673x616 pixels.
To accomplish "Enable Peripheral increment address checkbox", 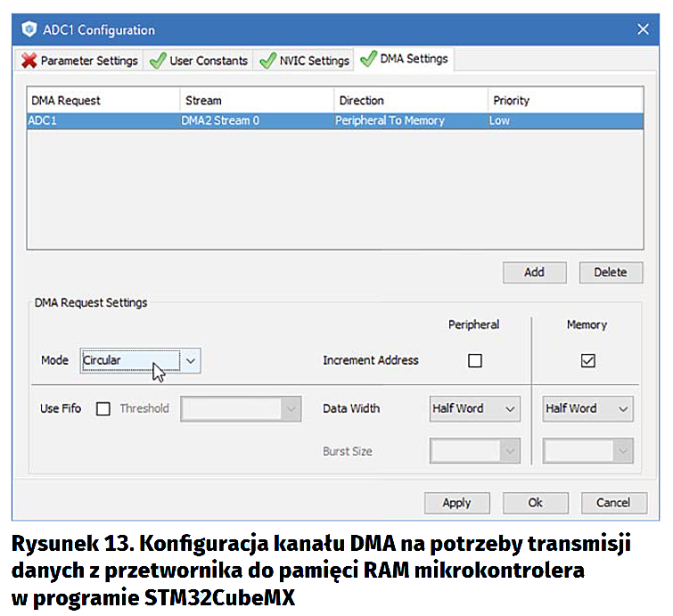I will 475,361.
